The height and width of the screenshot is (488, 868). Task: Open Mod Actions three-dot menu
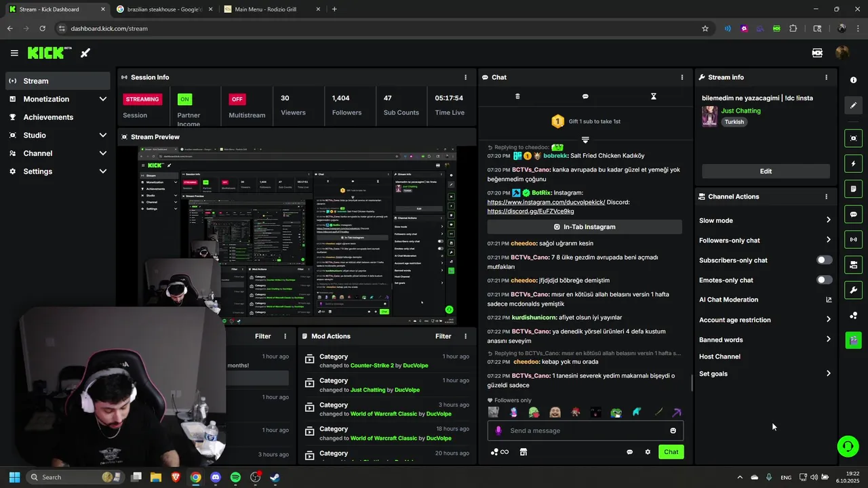[x=465, y=336]
